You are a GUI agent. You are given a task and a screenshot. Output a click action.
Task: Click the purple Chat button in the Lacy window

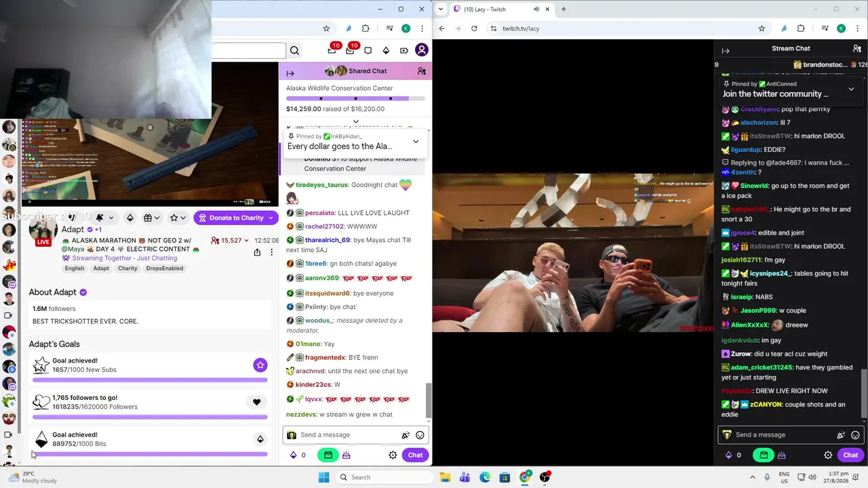[x=850, y=455]
